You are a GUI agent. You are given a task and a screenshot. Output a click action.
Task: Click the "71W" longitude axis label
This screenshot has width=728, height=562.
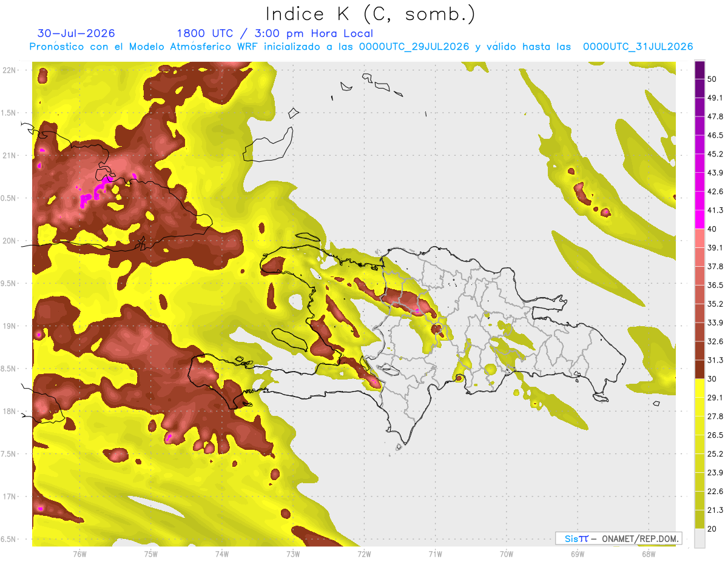click(x=435, y=554)
